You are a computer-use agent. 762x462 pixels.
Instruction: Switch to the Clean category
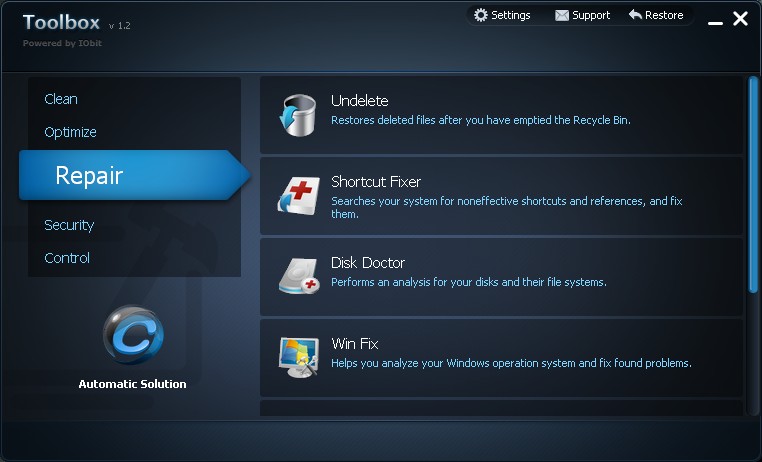click(61, 99)
